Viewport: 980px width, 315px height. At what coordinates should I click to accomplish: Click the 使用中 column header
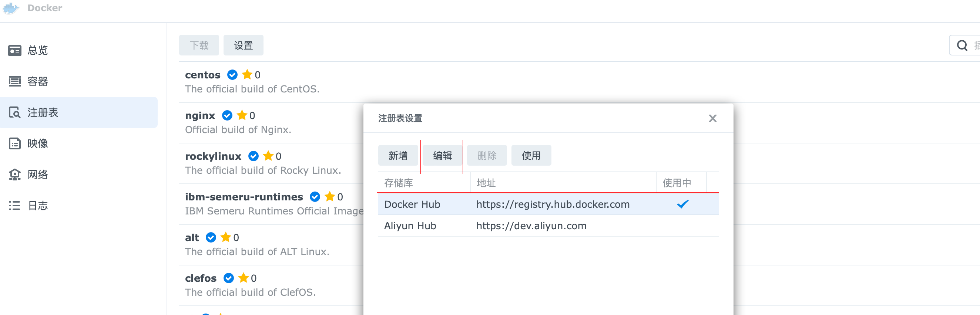point(681,183)
